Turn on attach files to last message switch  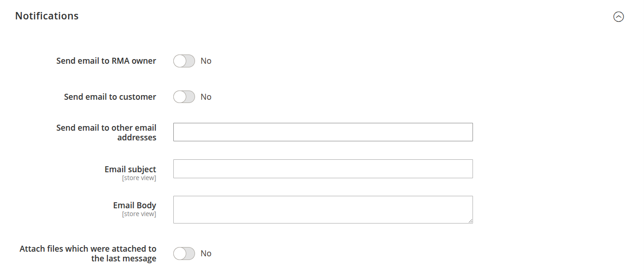tap(184, 254)
